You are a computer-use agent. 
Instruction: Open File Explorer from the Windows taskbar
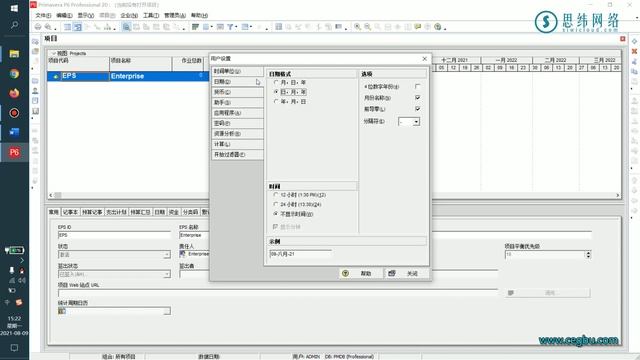14,54
